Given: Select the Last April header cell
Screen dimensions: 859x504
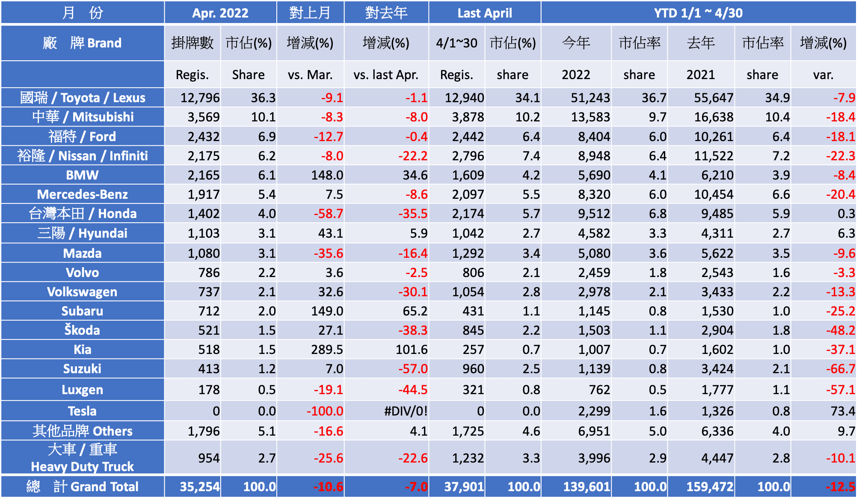Looking at the screenshot, I should tap(485, 13).
